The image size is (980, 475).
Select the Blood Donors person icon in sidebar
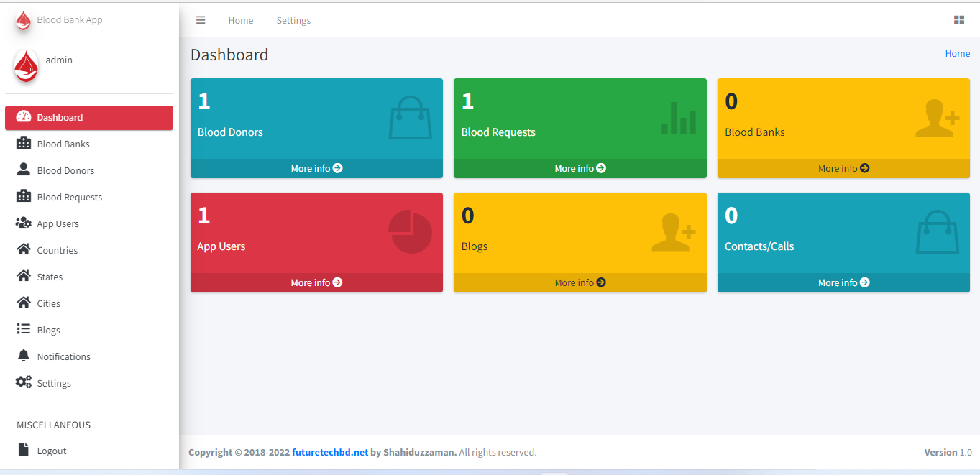point(24,170)
